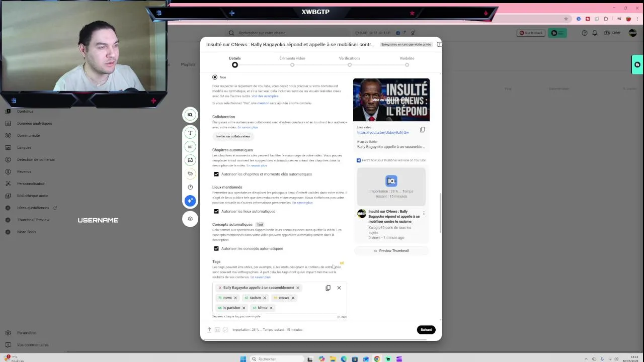The height and width of the screenshot is (362, 644).
Task: Open the thumbnail image tool in vidIQ toolbar
Action: (x=190, y=160)
